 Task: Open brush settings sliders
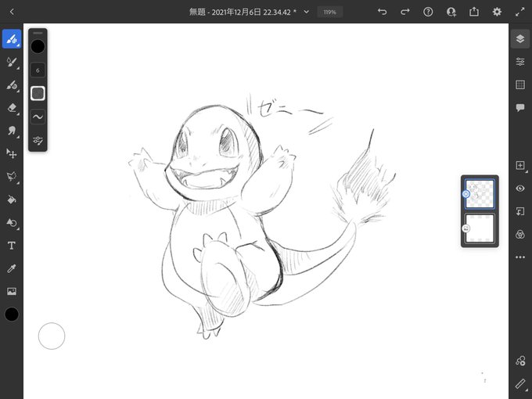38,140
